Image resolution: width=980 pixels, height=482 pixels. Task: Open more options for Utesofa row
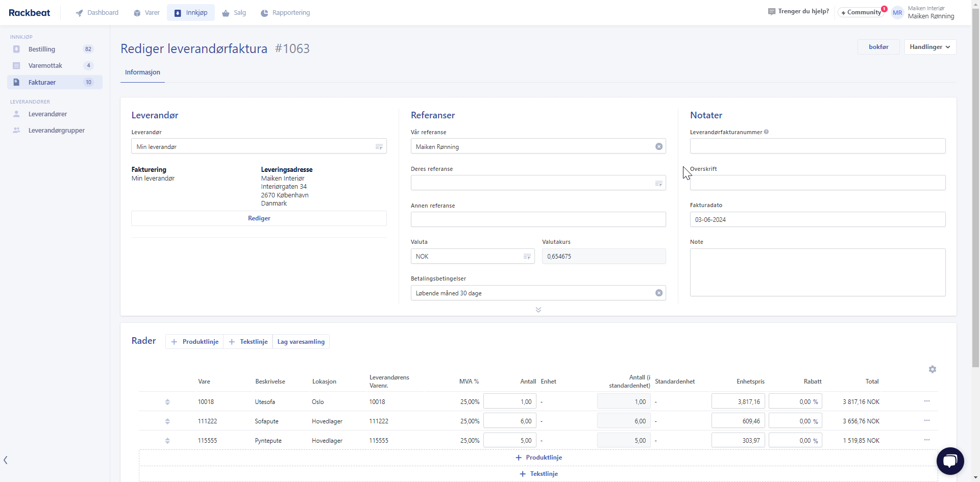coord(926,401)
